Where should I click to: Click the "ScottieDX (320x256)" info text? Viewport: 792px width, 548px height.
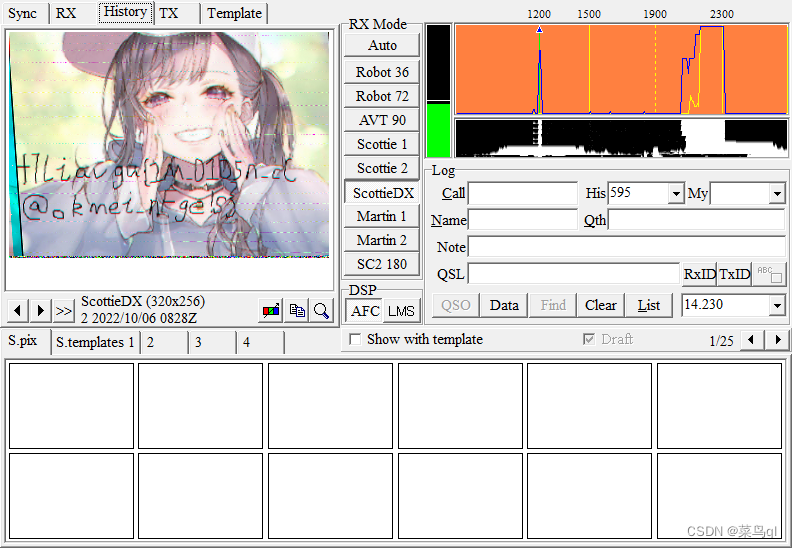coord(143,302)
